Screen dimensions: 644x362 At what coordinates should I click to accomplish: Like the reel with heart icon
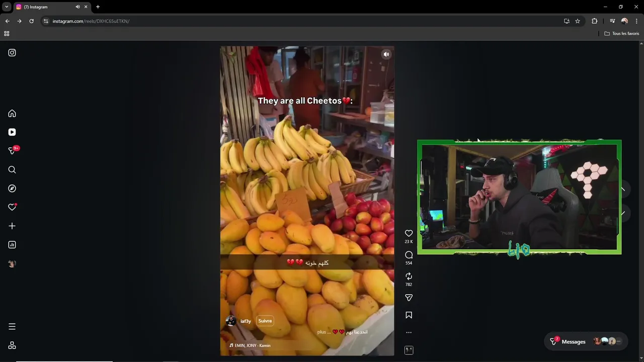[x=409, y=233]
